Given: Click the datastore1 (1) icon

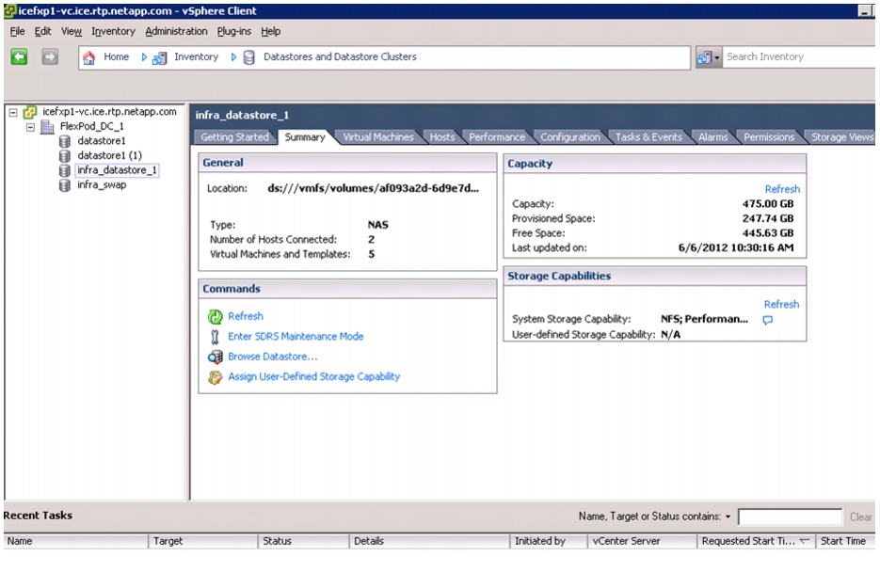Looking at the screenshot, I should pos(65,156).
